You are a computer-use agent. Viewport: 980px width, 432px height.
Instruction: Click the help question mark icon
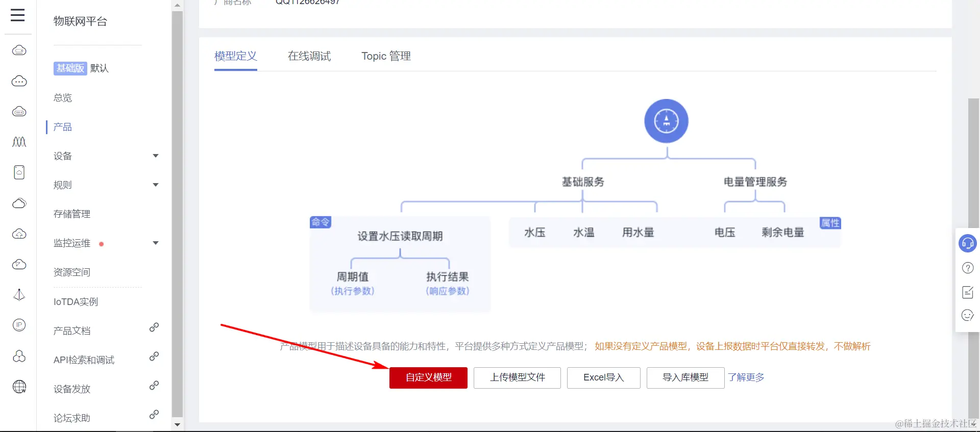coord(967,268)
